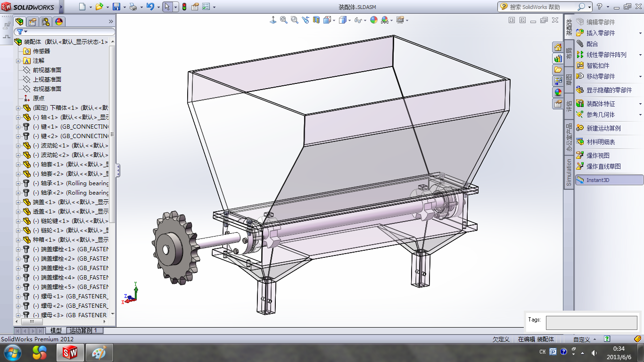
Task: Print using the printer icon
Action: [x=133, y=7]
